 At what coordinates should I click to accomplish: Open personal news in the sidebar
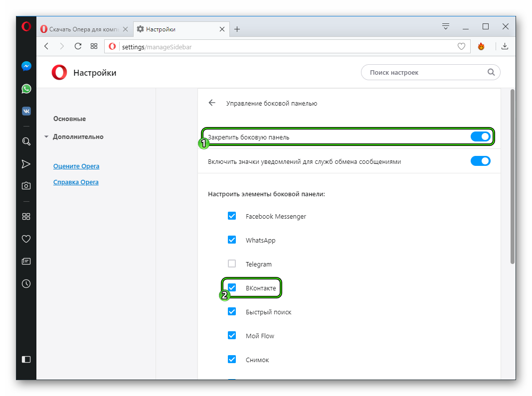click(x=26, y=262)
